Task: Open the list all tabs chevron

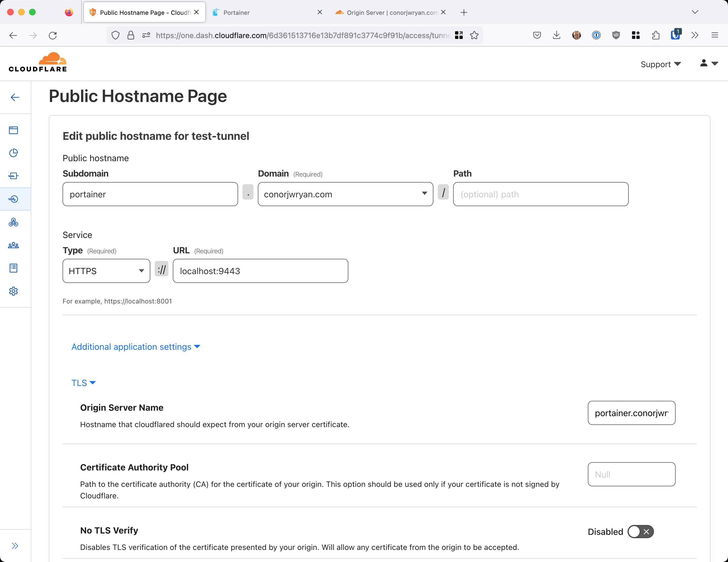Action: [695, 12]
